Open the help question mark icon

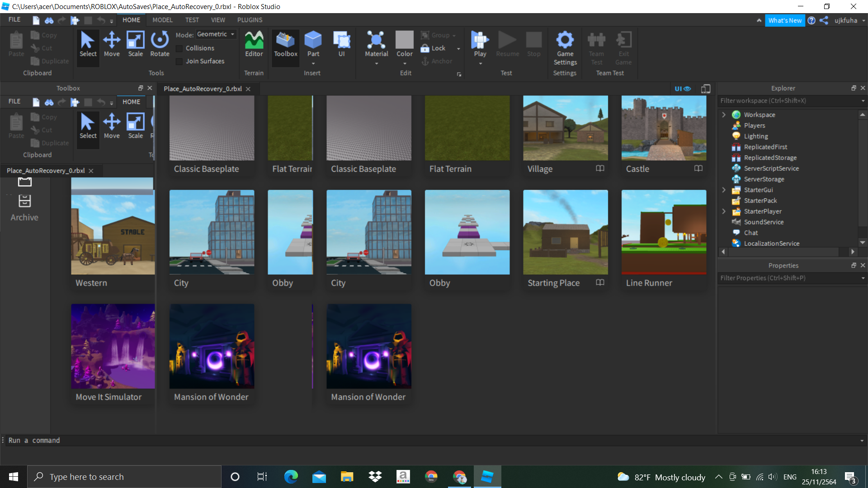[811, 20]
